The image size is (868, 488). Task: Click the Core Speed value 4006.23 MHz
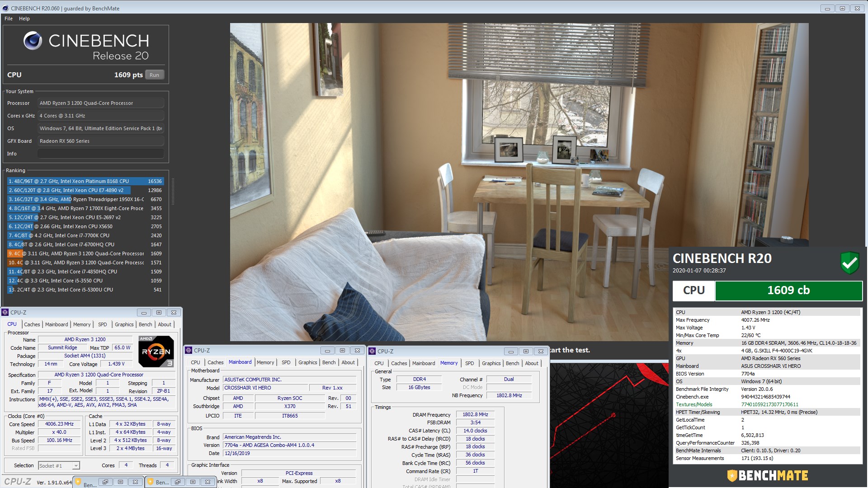[x=59, y=424]
